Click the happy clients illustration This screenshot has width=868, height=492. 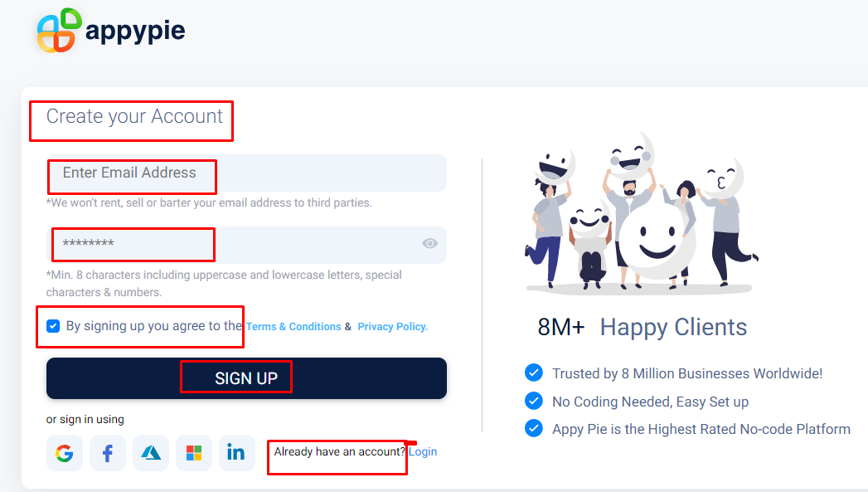tap(641, 212)
